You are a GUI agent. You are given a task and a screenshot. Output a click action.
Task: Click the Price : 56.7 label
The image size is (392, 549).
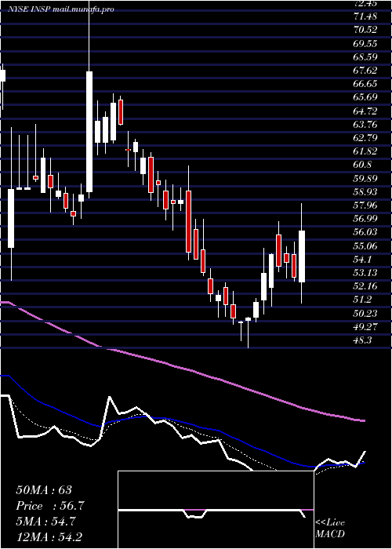[x=50, y=506]
